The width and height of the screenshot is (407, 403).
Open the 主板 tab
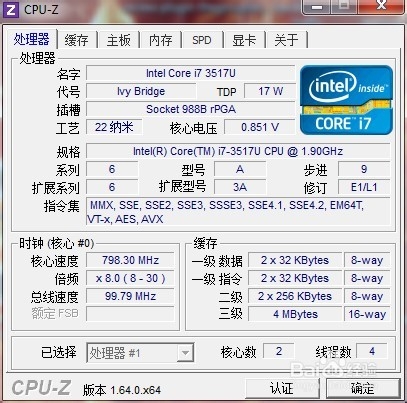[119, 40]
